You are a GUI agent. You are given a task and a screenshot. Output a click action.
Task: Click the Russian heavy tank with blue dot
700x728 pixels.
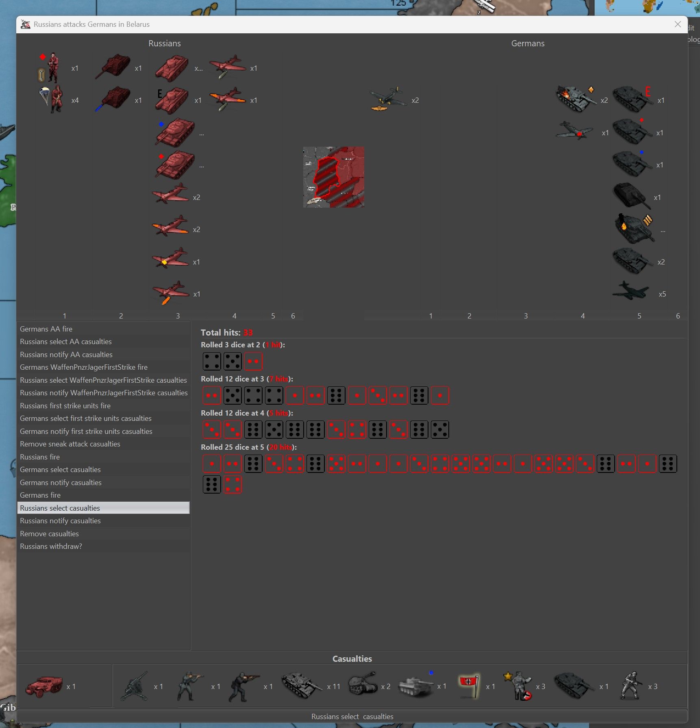click(175, 133)
